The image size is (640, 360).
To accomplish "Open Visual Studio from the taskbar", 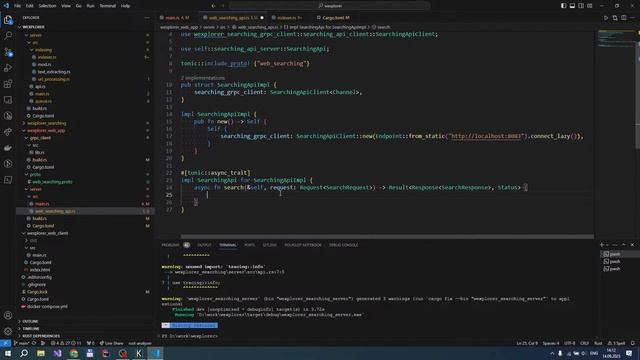I will pos(57,353).
